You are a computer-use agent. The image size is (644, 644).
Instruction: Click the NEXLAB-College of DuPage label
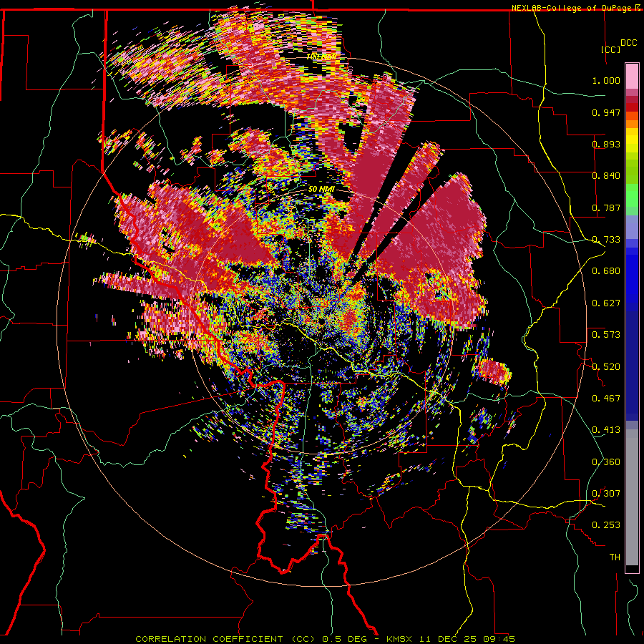571,8
